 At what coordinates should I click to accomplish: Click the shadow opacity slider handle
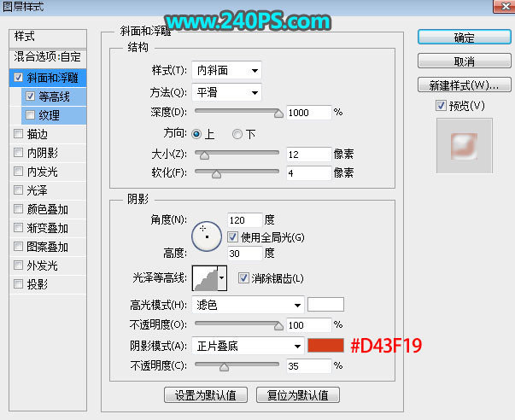coord(224,367)
